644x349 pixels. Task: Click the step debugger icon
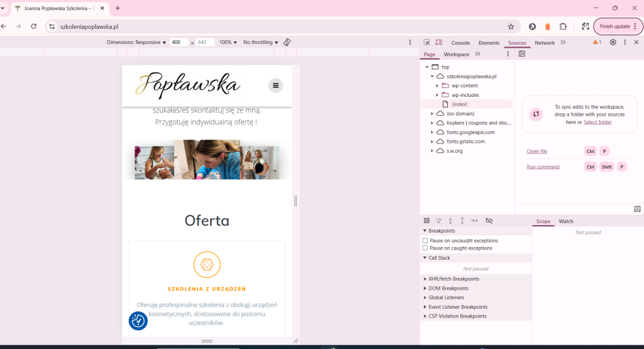(474, 221)
